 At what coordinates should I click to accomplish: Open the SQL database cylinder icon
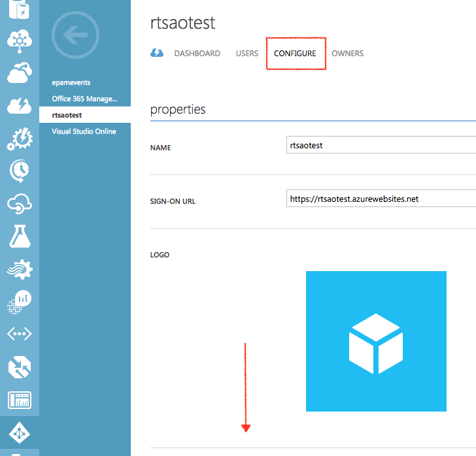tap(19, 9)
